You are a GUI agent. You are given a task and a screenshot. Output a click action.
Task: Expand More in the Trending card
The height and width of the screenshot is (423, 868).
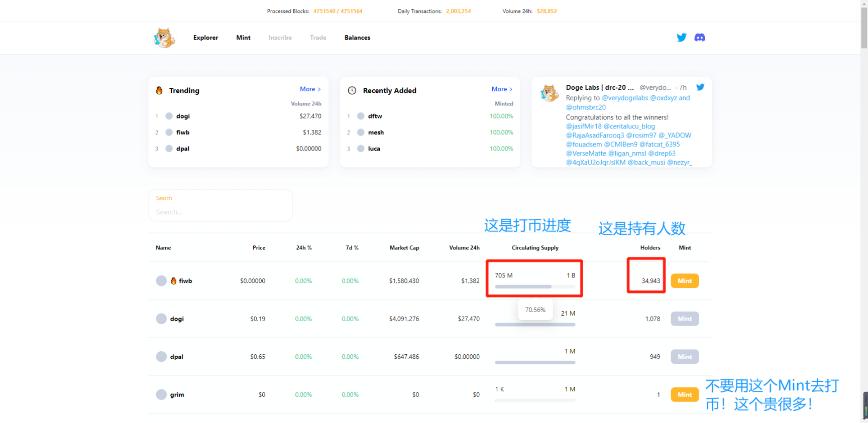(310, 89)
